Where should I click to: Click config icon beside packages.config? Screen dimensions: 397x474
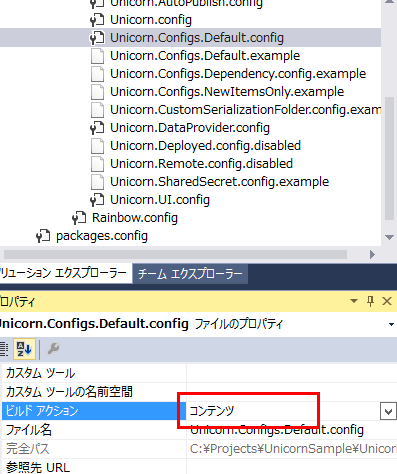[43, 236]
